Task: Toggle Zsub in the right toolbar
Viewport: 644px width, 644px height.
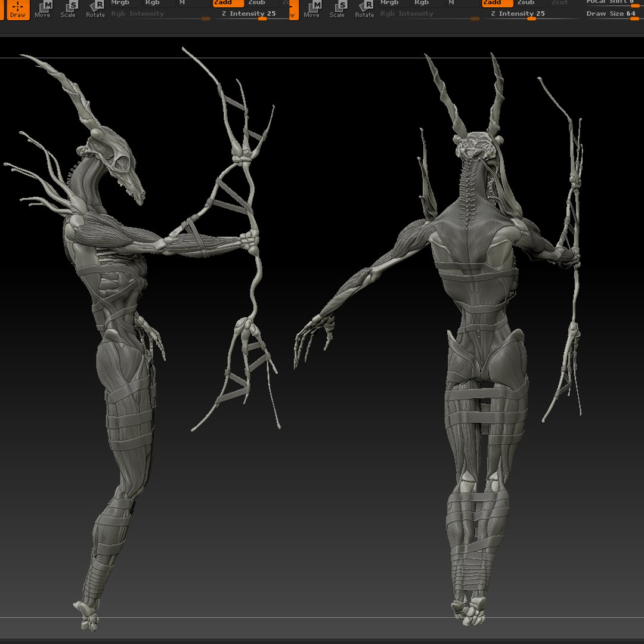Action: click(531, 4)
